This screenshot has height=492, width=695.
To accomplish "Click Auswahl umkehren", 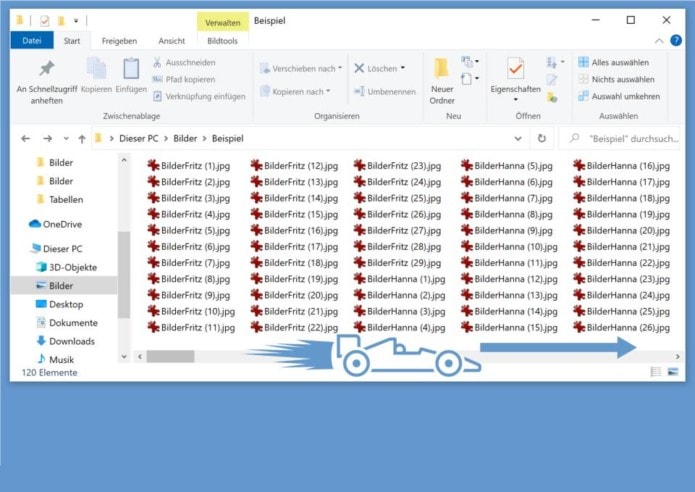I will pyautogui.click(x=618, y=96).
